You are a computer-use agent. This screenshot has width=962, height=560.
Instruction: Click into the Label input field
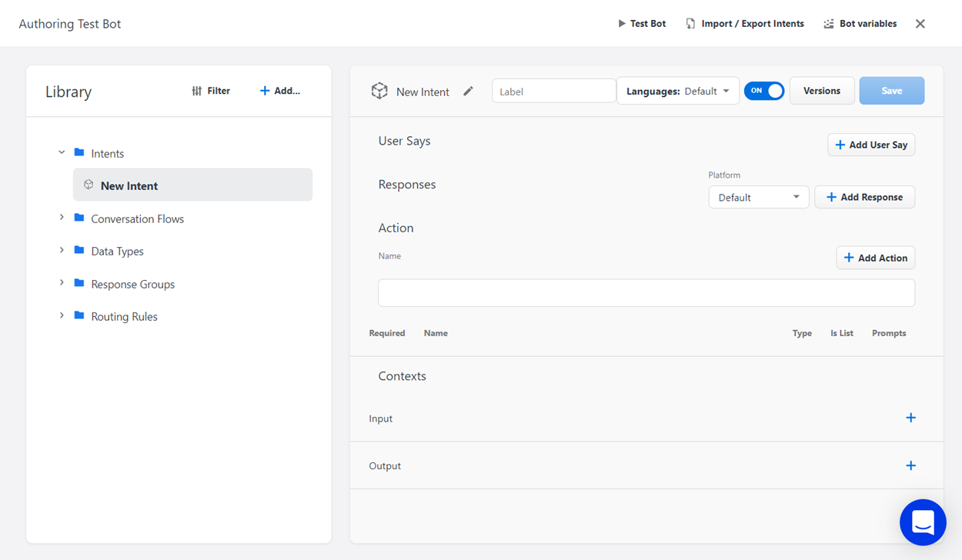[x=553, y=91]
